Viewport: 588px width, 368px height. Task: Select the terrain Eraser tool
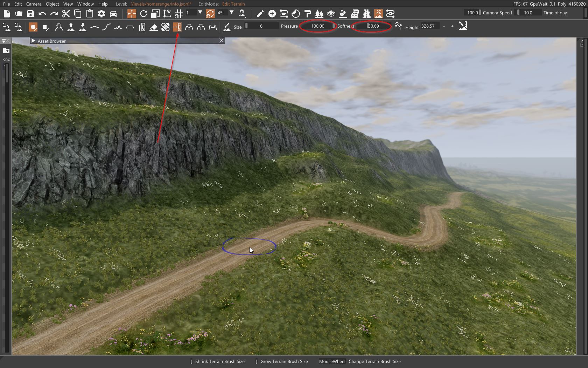(x=153, y=27)
